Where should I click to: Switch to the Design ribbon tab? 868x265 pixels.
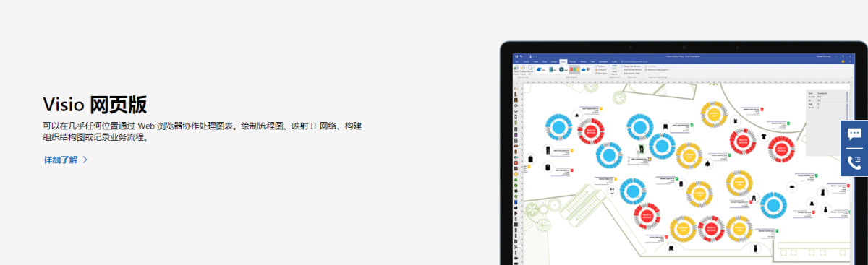pos(554,61)
